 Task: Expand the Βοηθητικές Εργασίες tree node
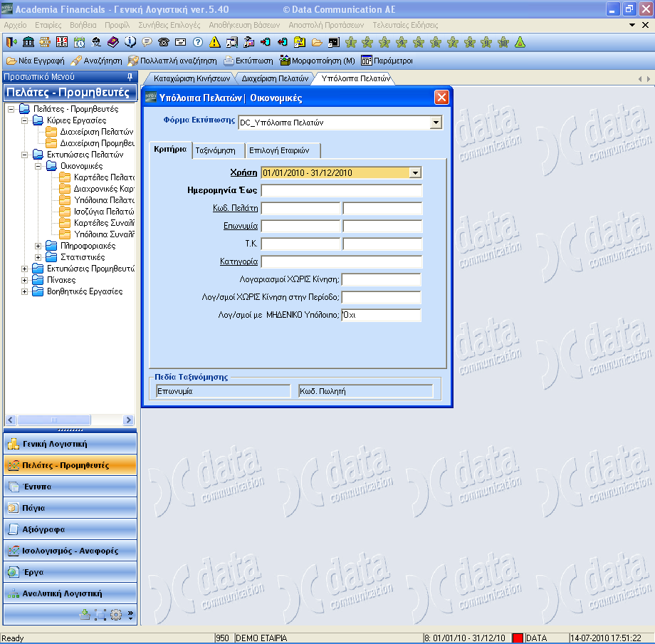25,291
